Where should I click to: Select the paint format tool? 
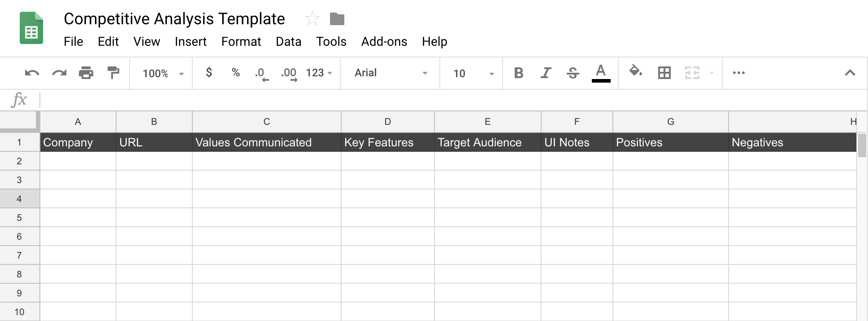pos(113,73)
